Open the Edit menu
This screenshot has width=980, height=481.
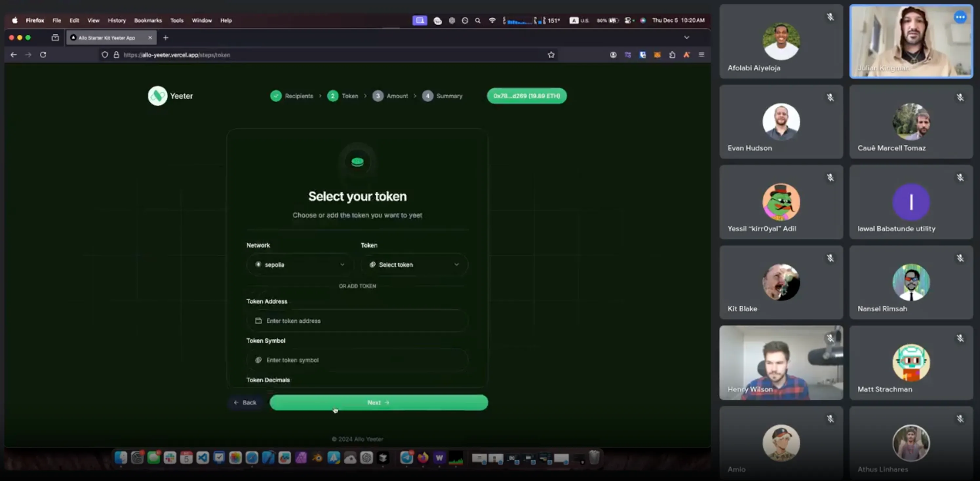[74, 20]
